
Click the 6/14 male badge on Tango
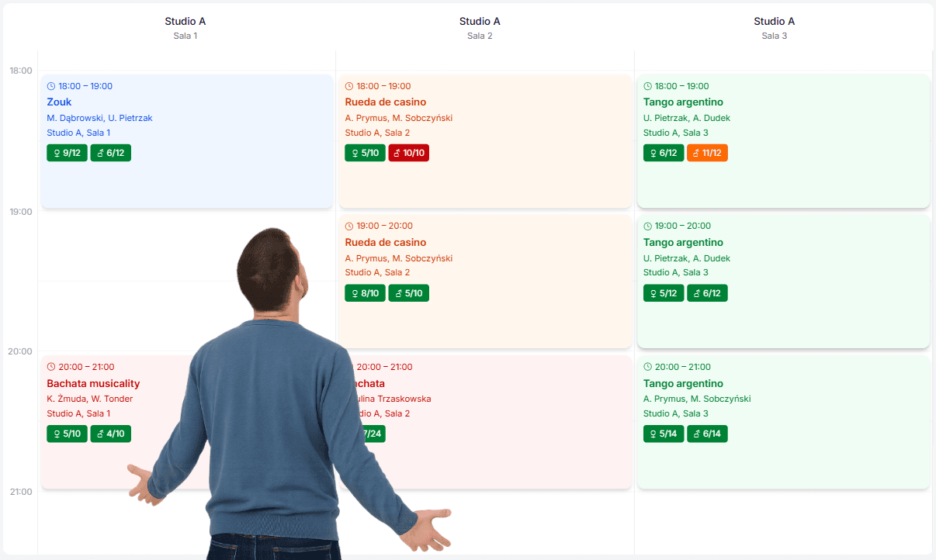[x=707, y=434]
